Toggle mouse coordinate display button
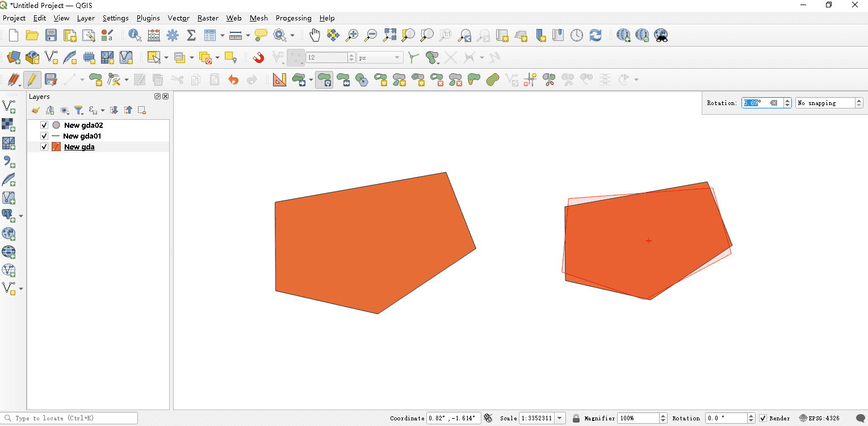This screenshot has height=426, width=868. [488, 418]
